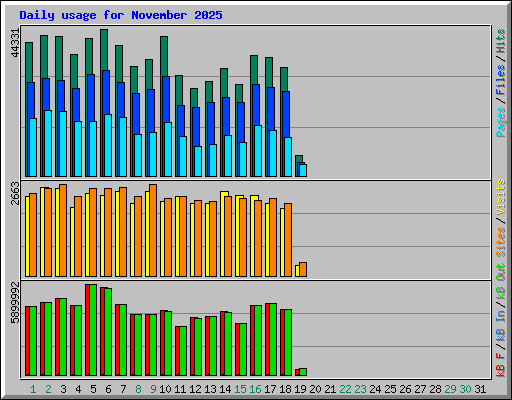512x400 pixels.
Task: Click the 'Sites' legend label
Action: tap(501, 242)
